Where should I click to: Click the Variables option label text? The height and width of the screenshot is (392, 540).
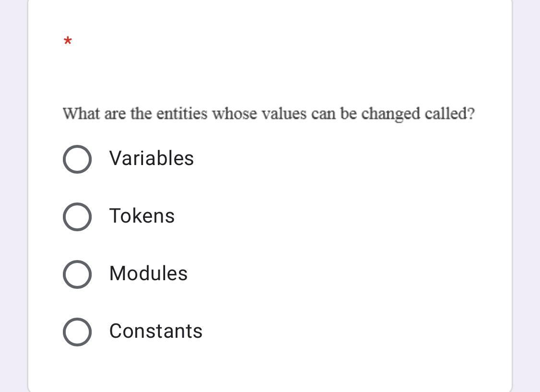coord(152,158)
